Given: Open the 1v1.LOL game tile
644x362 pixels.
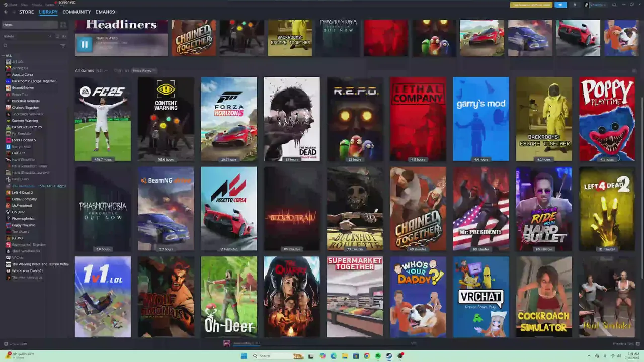Looking at the screenshot, I should tap(103, 297).
